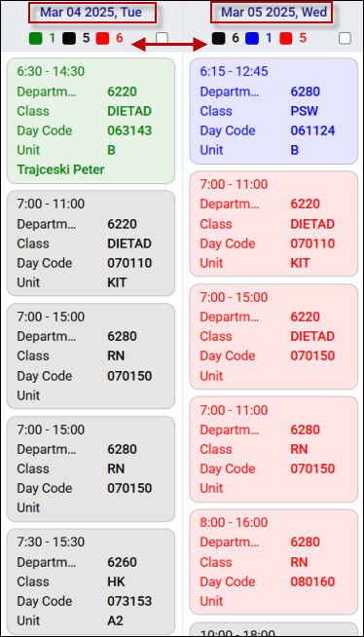Click the green status square for Mar 04

[36, 39]
